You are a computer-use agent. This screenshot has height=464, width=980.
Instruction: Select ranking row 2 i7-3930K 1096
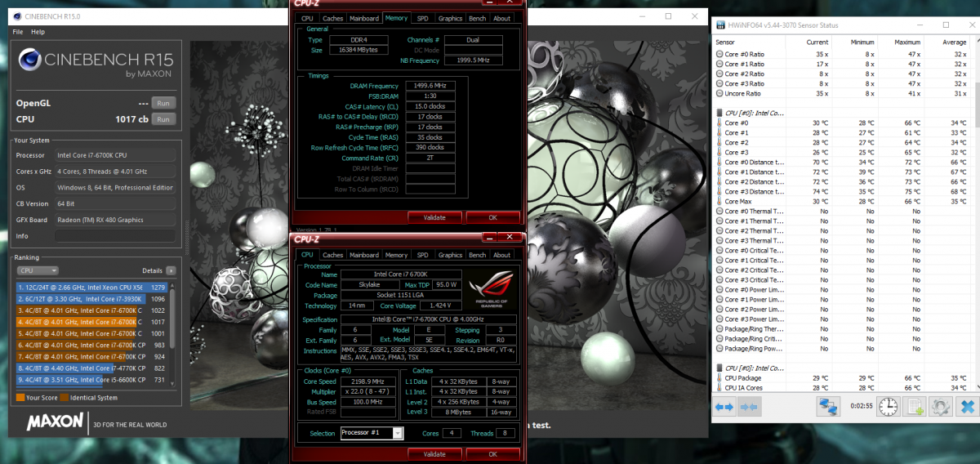[91, 298]
